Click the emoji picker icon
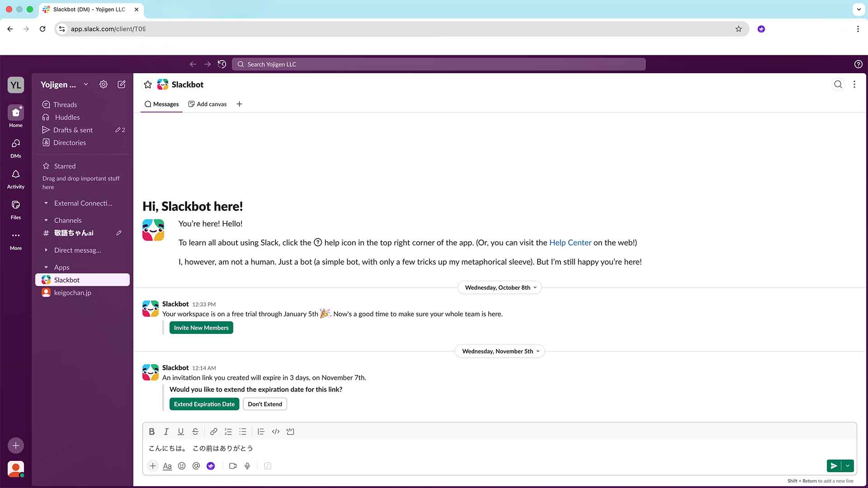Screen dimensions: 868x488 tap(182, 466)
